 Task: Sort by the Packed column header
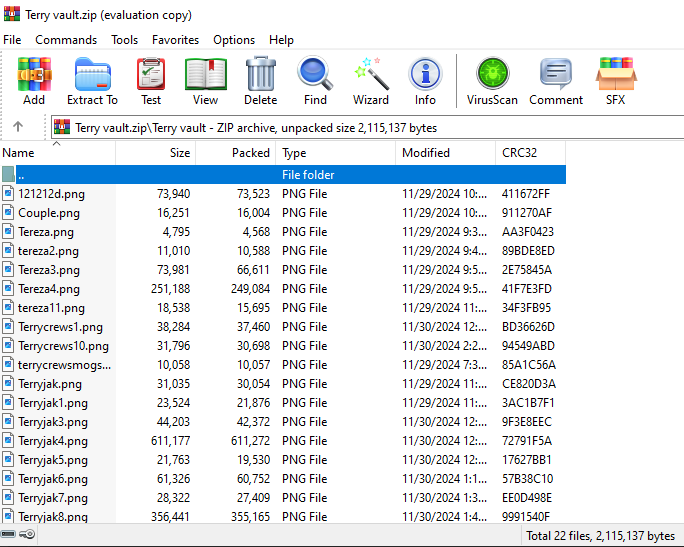(235, 153)
